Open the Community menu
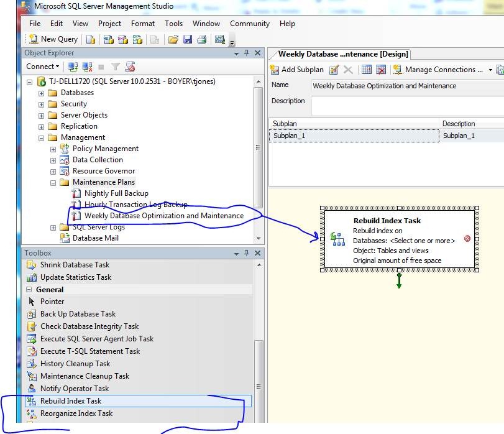Viewport: 504px width, 434px height. (250, 24)
